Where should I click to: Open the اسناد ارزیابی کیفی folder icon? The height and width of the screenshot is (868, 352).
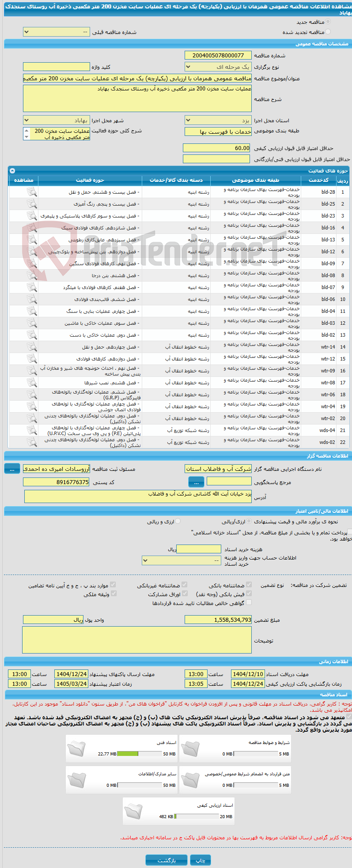[134, 811]
